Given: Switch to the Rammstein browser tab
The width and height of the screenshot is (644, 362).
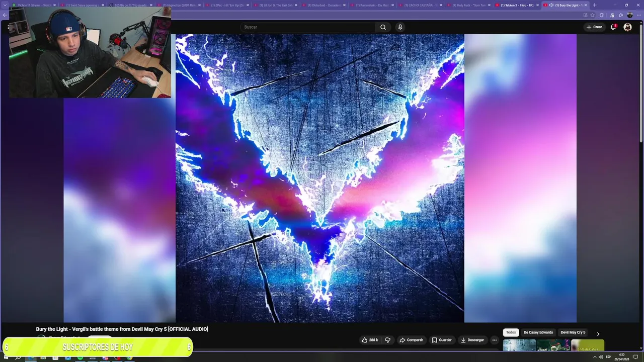Looking at the screenshot, I should coord(373,5).
